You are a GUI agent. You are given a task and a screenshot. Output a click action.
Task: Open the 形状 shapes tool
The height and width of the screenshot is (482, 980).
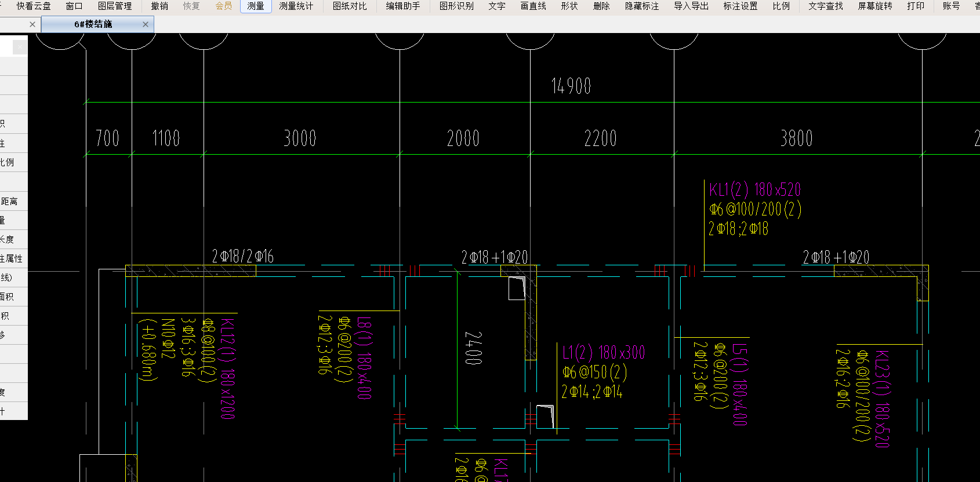(x=569, y=6)
